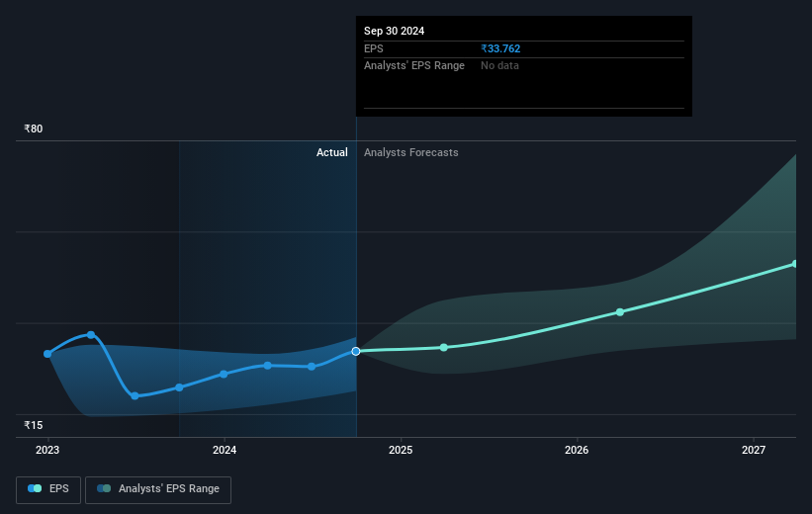Image resolution: width=812 pixels, height=514 pixels.
Task: Click the 2027 forecast EPS point
Action: click(x=795, y=264)
